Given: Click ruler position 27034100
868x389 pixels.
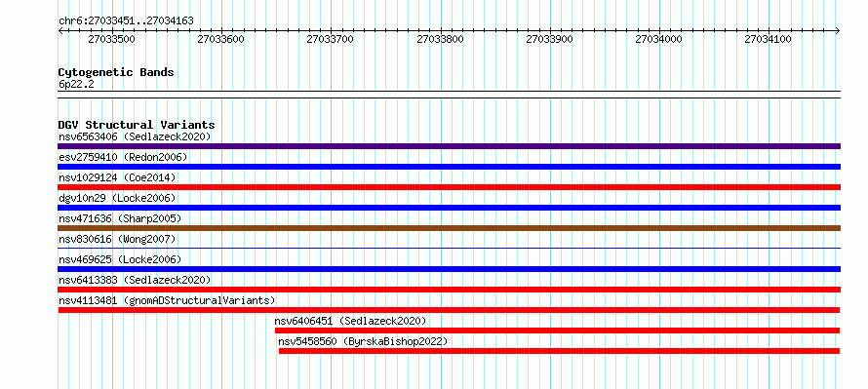Looking at the screenshot, I should click(x=769, y=39).
